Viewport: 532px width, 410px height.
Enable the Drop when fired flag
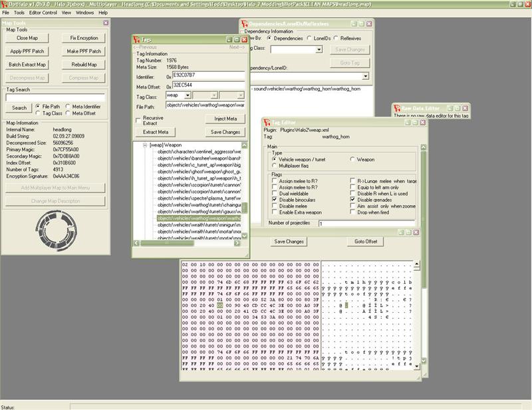[352, 212]
